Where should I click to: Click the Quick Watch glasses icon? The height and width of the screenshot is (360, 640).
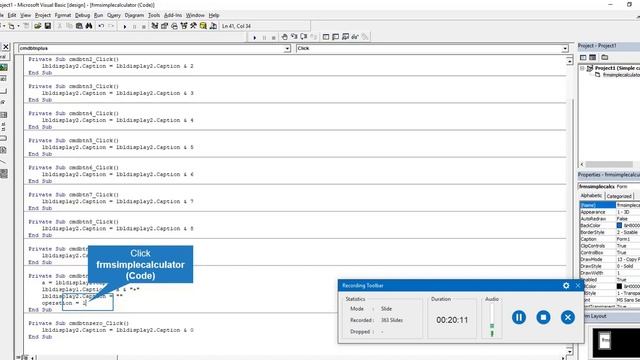[x=355, y=37]
